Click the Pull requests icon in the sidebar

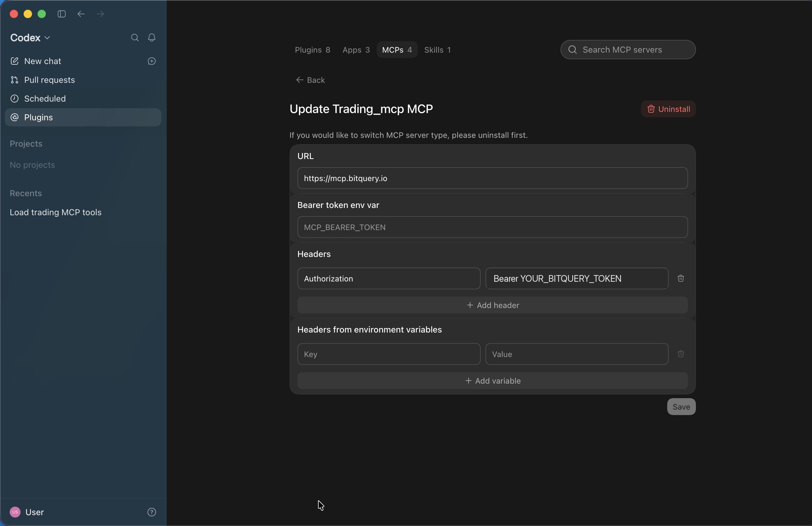[x=14, y=80]
